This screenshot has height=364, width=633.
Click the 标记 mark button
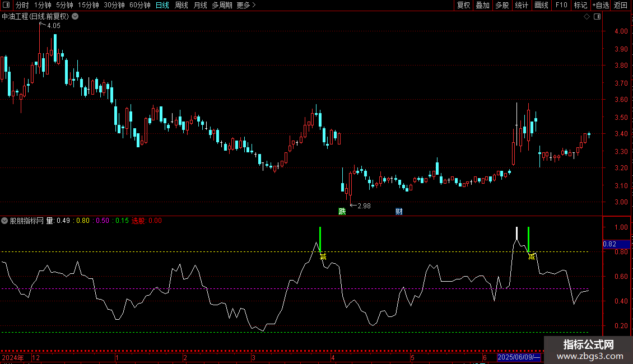point(580,5)
